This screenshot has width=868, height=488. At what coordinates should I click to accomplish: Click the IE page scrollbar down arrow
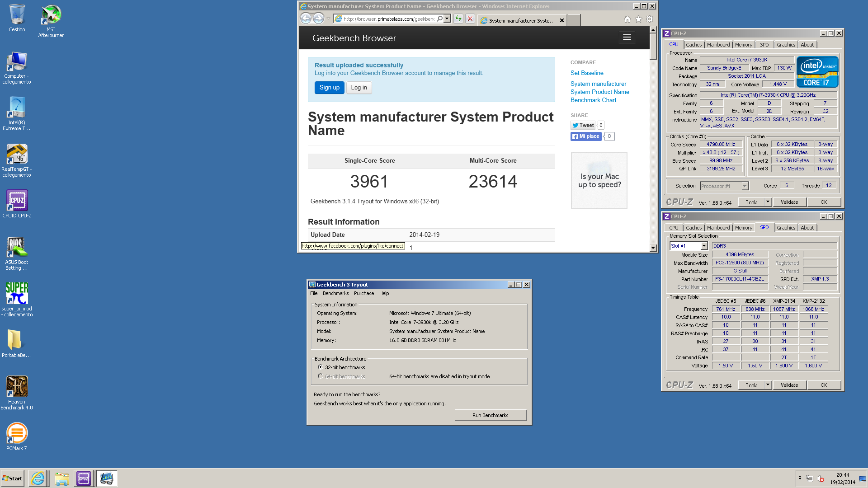tap(653, 248)
